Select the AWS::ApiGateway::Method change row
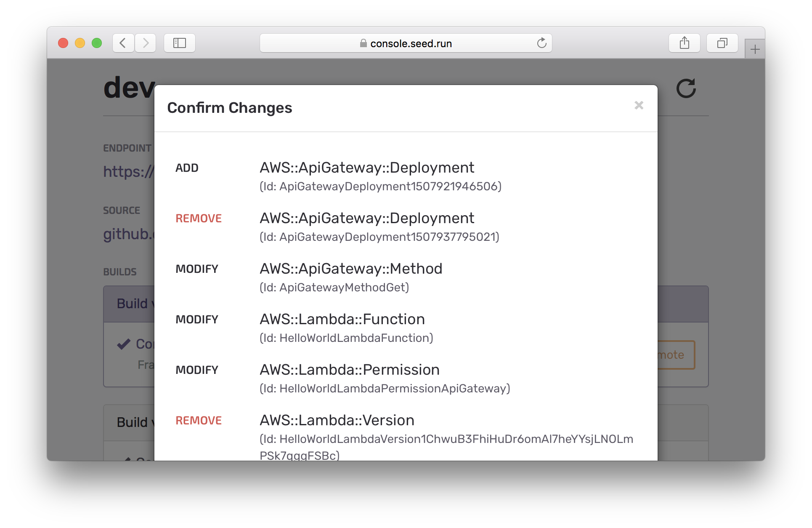The width and height of the screenshot is (812, 528). (x=350, y=269)
